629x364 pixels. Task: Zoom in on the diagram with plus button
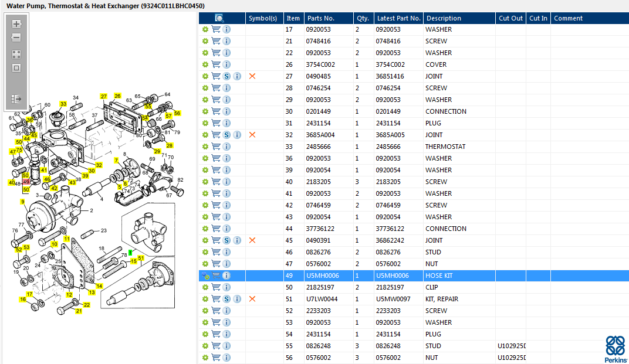tap(16, 24)
